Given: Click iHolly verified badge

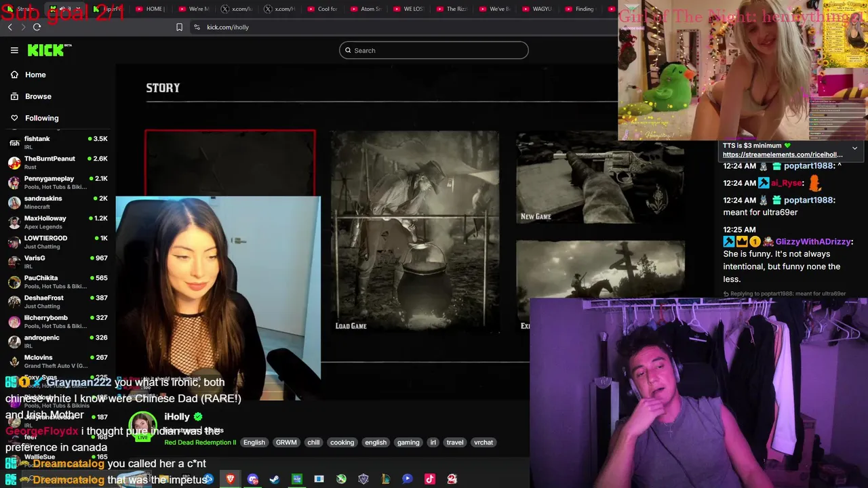Looking at the screenshot, I should pos(198,417).
